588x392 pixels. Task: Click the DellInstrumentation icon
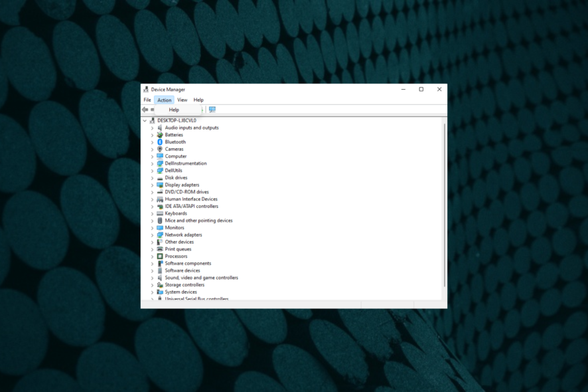pos(160,163)
